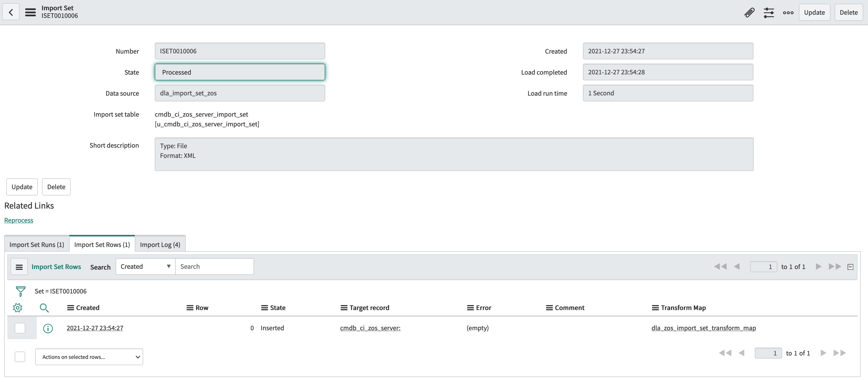Click the back arrow button
Image resolution: width=868 pixels, height=382 pixels.
point(11,12)
